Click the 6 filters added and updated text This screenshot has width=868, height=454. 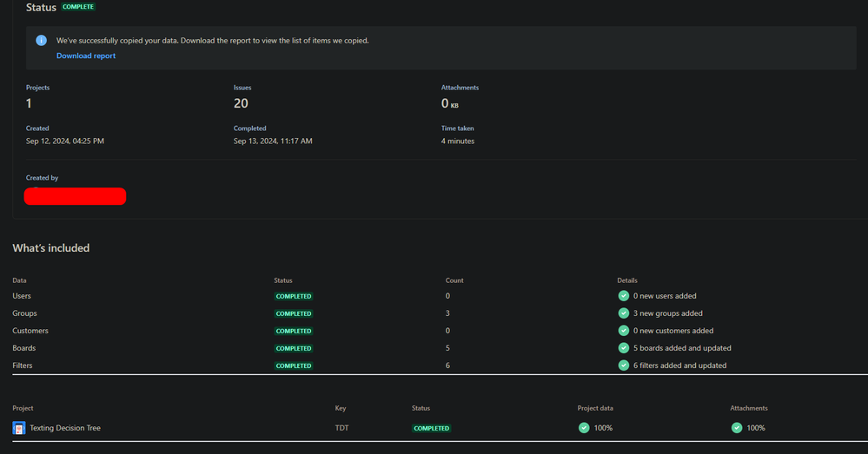click(x=679, y=365)
